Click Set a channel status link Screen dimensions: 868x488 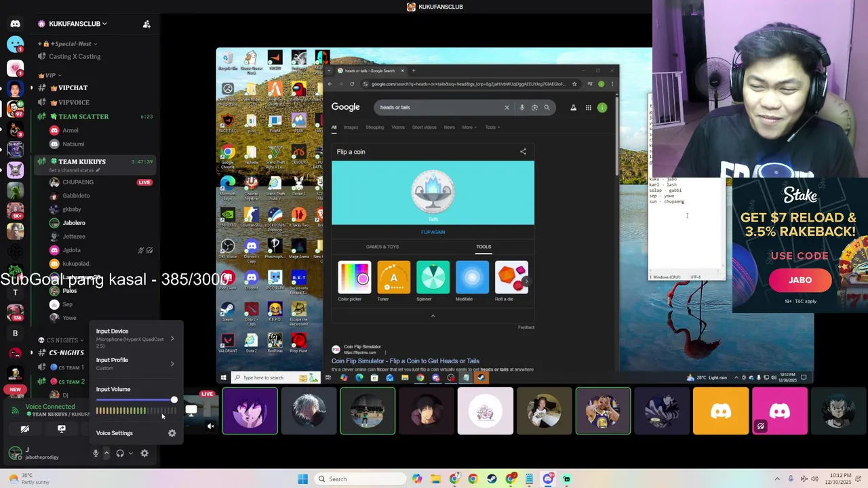pos(74,170)
